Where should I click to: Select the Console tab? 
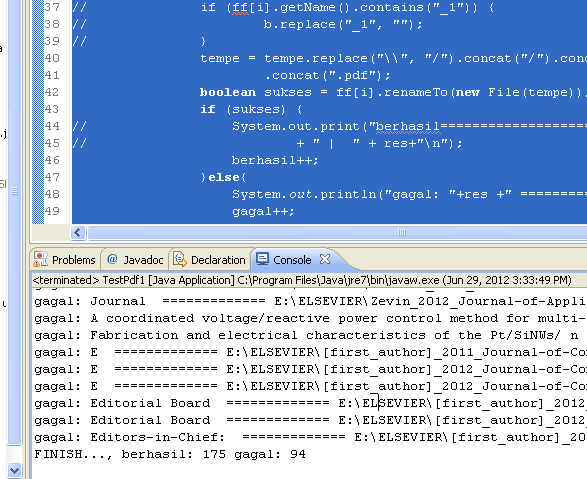coord(292,259)
